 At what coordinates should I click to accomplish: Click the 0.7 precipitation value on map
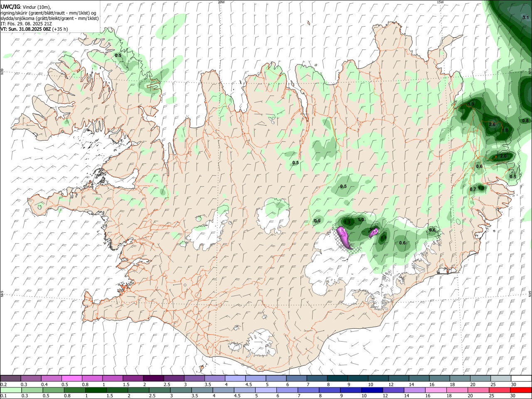tap(473, 189)
